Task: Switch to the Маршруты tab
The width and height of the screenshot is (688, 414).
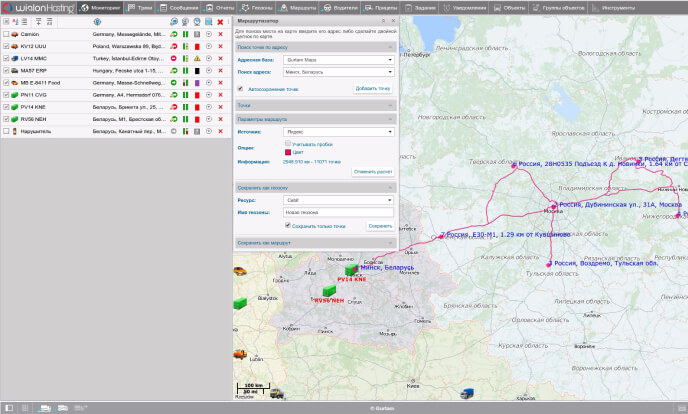Action: 298,7
